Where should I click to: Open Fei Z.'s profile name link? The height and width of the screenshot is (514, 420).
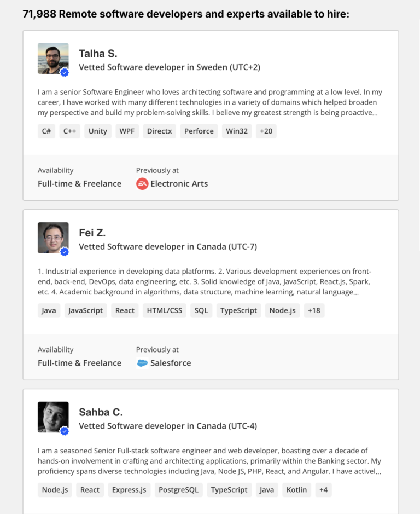pos(91,233)
